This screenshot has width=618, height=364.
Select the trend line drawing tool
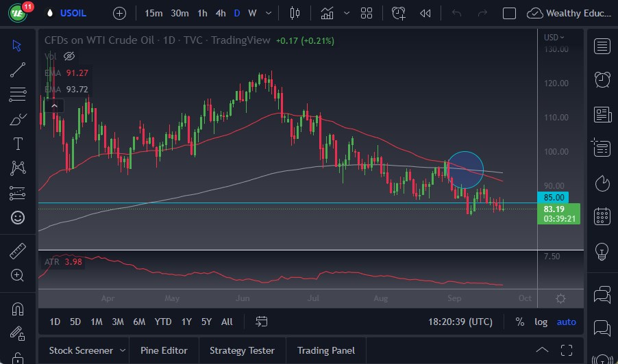18,69
